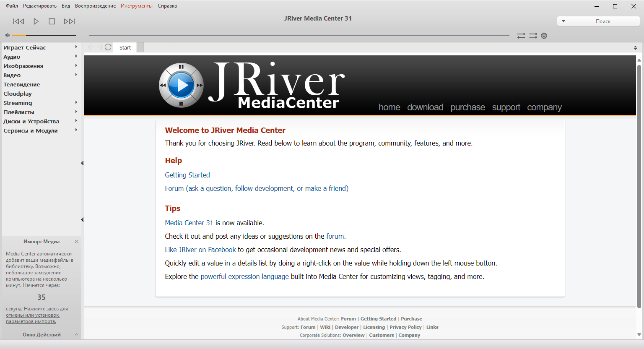644x349 pixels.
Task: Open Getting Started under Help
Action: tap(187, 175)
